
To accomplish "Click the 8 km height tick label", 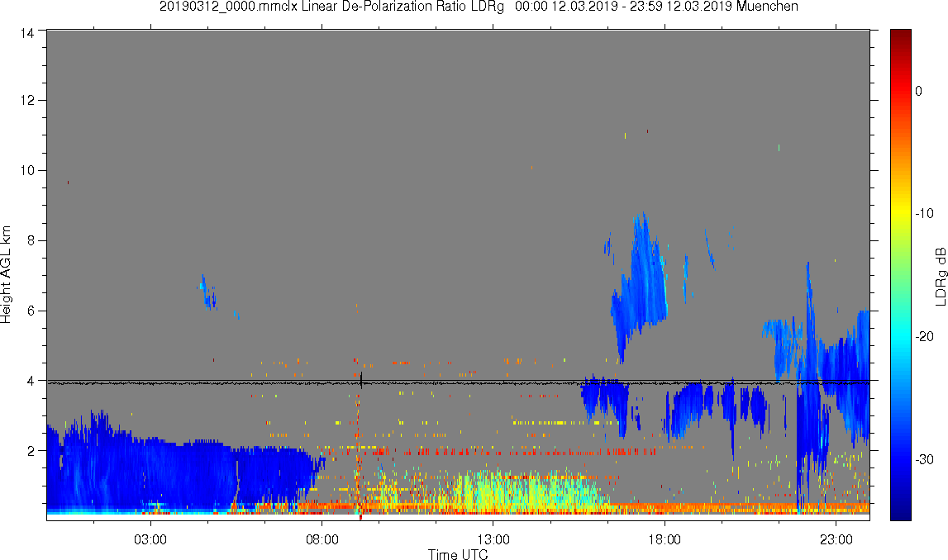I will (30, 240).
